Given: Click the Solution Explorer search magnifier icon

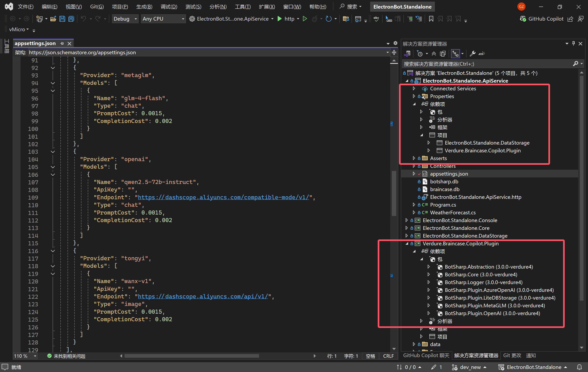Looking at the screenshot, I should pyautogui.click(x=576, y=64).
